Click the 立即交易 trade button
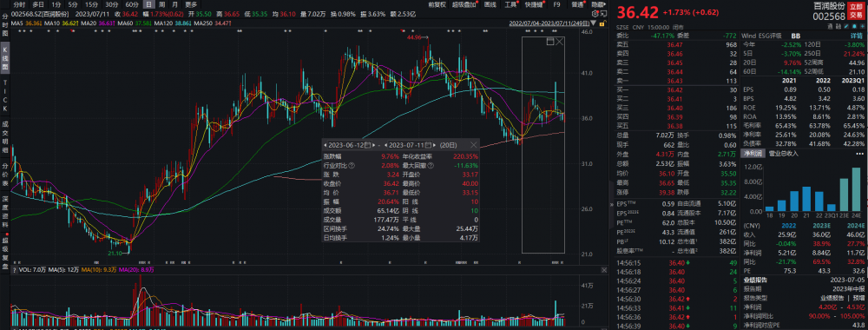 click(856, 11)
